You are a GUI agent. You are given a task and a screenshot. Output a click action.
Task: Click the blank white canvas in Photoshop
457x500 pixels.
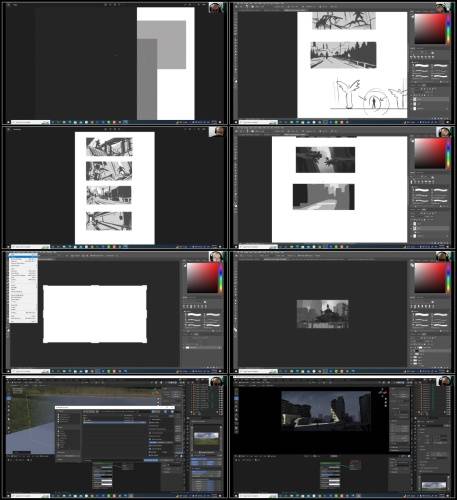click(x=95, y=314)
